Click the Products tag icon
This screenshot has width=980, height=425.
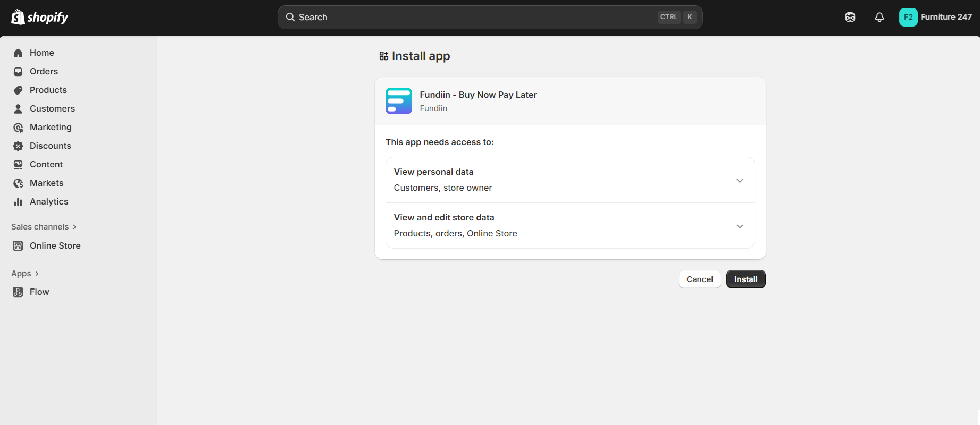(x=18, y=90)
